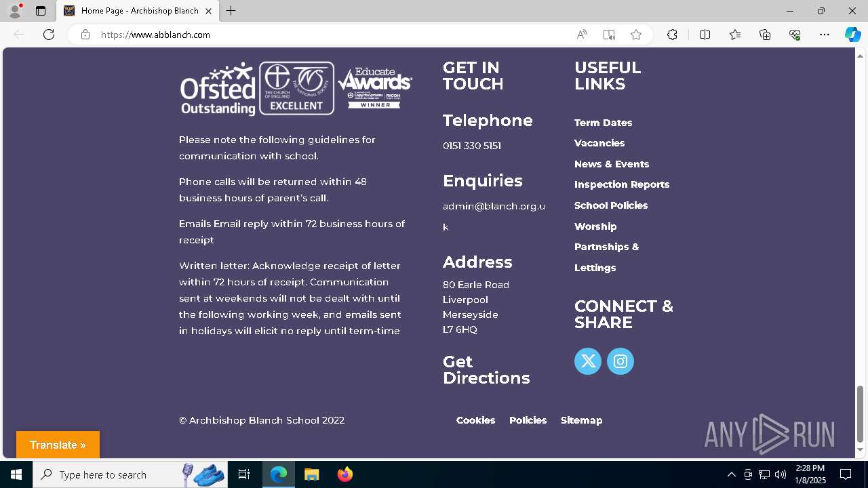Open the Vacancies link
Viewport: 868px width, 488px height.
click(599, 143)
